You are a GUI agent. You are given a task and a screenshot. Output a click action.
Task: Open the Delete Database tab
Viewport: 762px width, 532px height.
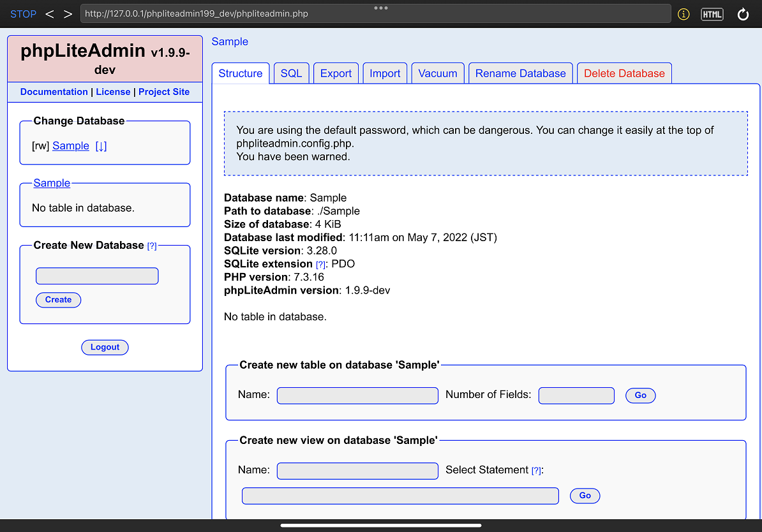click(x=625, y=73)
